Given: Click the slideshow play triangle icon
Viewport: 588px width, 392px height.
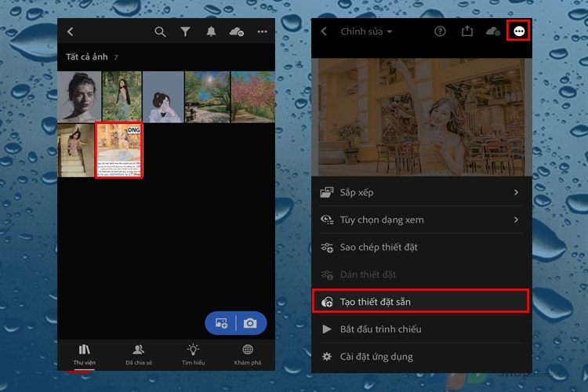Looking at the screenshot, I should (327, 329).
